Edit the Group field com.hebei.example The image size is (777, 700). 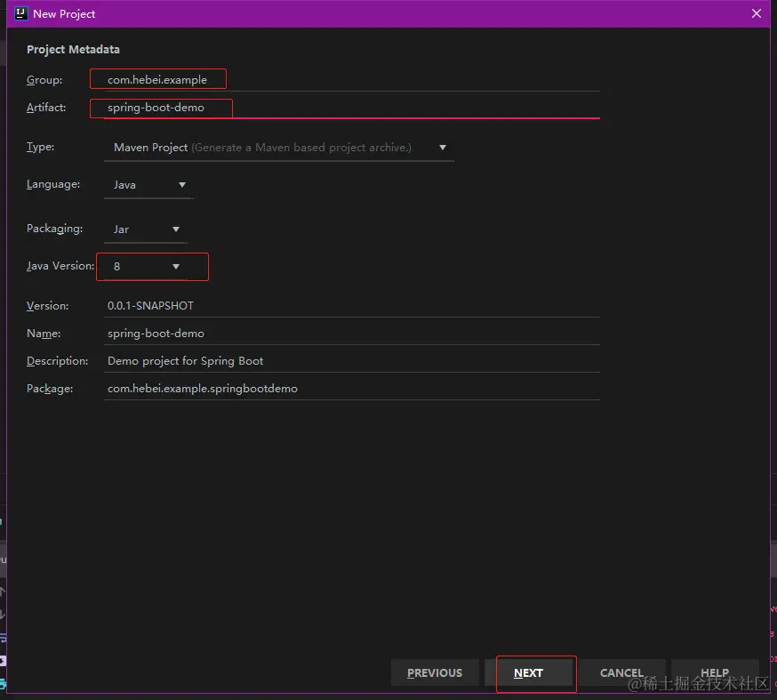point(352,80)
